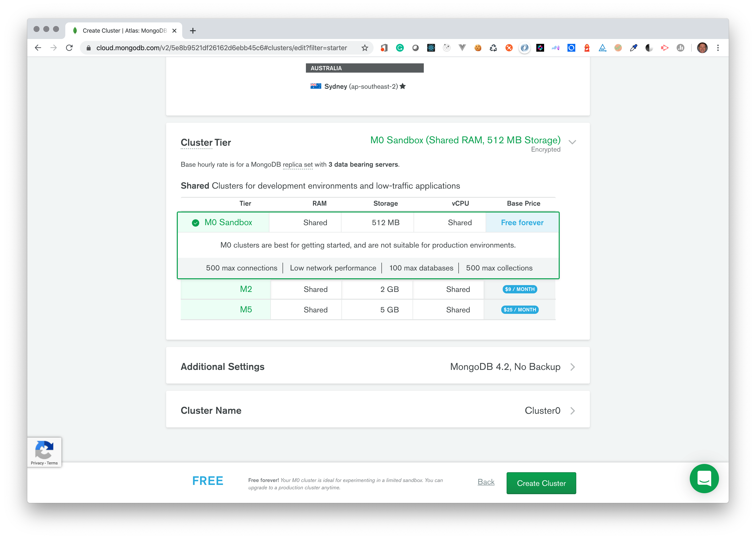Reload the current page
756x539 pixels.
click(x=69, y=48)
